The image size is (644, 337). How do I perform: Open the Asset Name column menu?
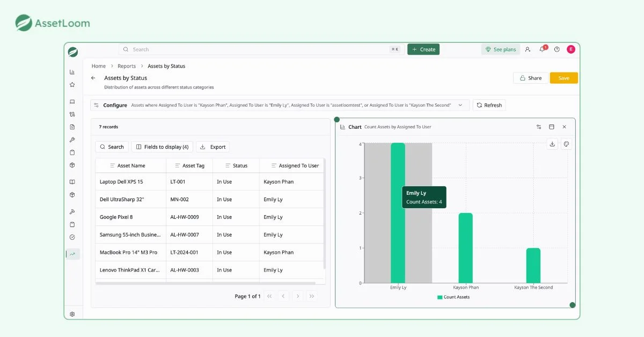[113, 166]
